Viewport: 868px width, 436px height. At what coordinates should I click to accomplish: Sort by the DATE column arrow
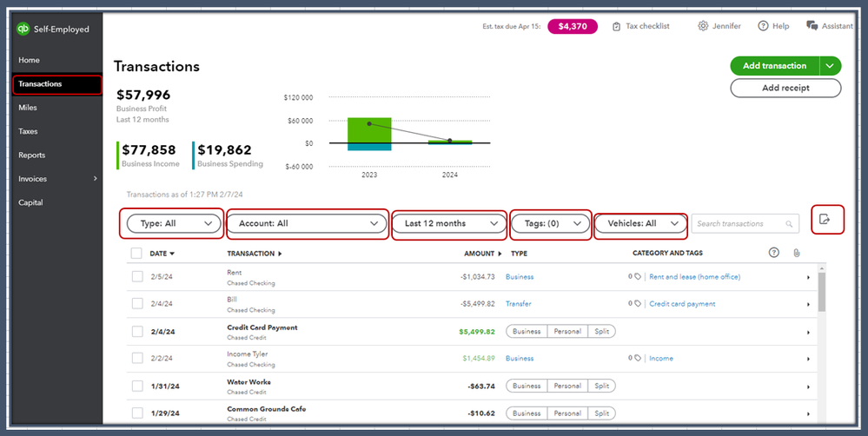coord(172,254)
